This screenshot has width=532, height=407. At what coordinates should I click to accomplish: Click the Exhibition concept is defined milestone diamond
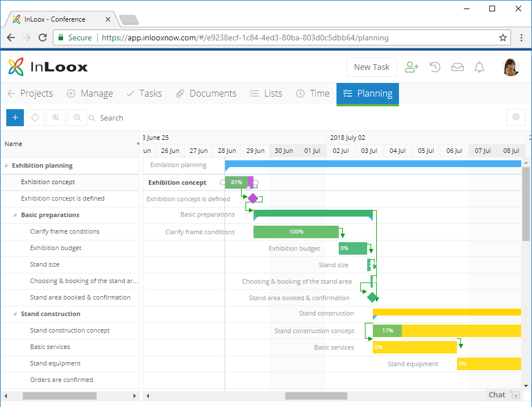[253, 198]
